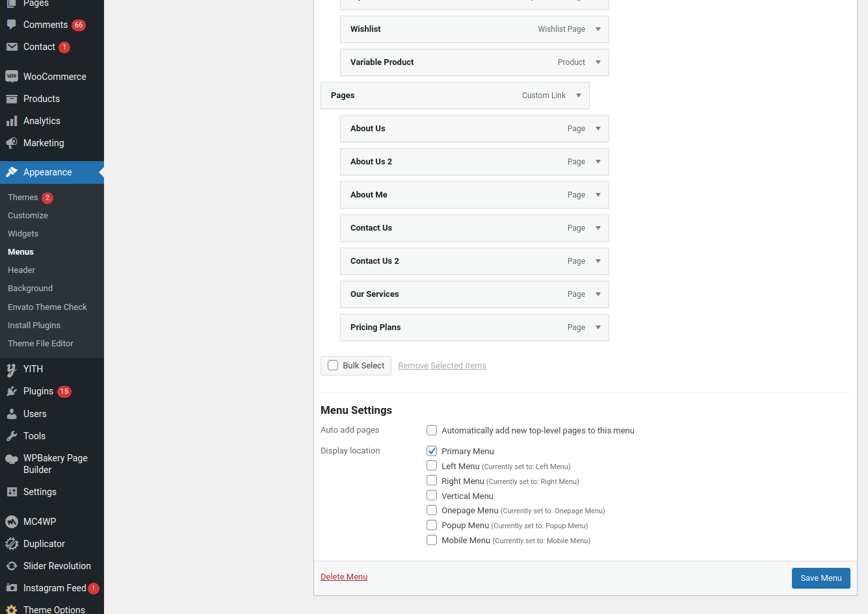Viewport: 868px width, 614px height.
Task: Enable the Bulk Select checkbox
Action: 333,365
